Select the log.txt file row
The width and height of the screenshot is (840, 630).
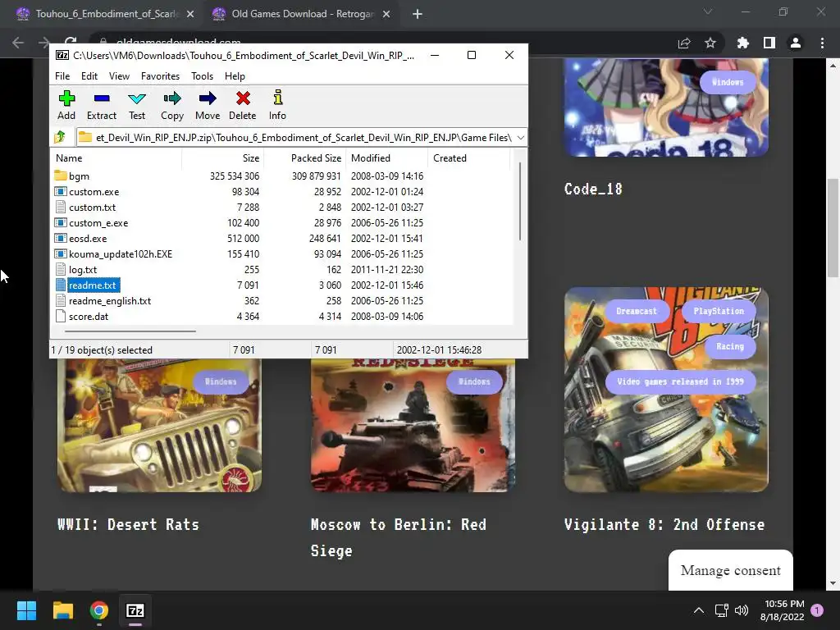coord(281,269)
